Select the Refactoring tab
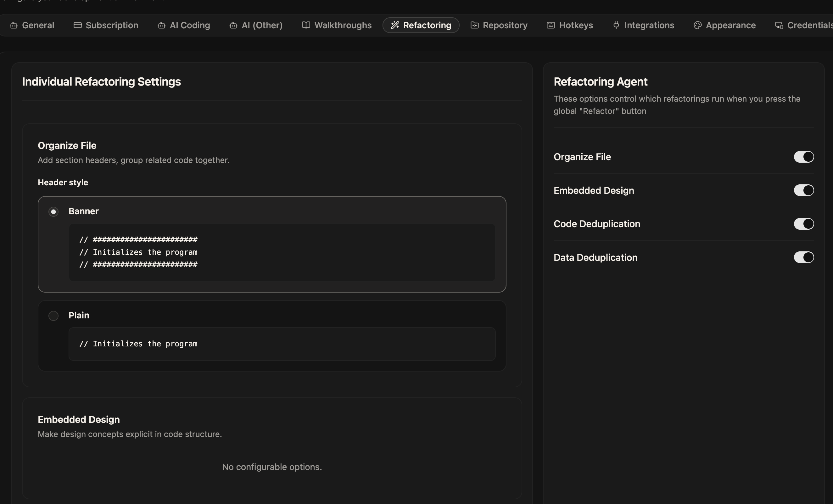This screenshot has height=504, width=833. [x=421, y=25]
